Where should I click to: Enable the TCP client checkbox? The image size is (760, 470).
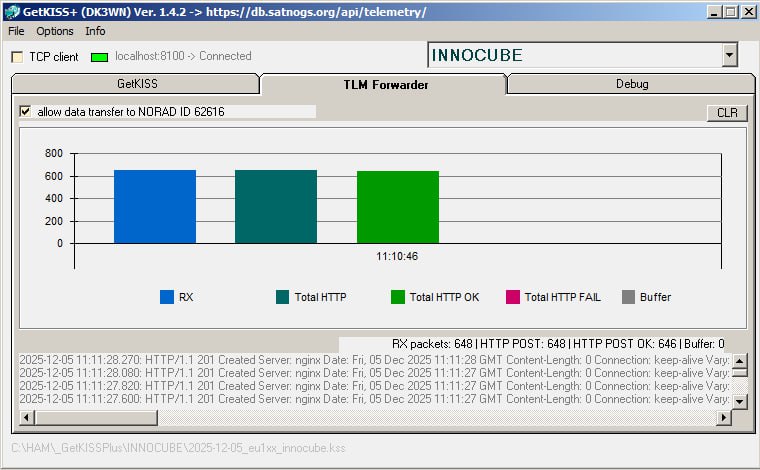(17, 57)
